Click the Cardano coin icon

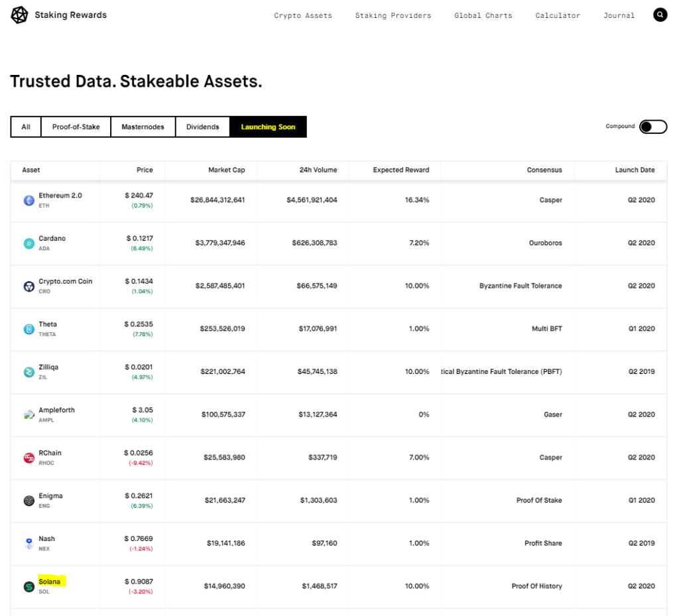(x=29, y=243)
